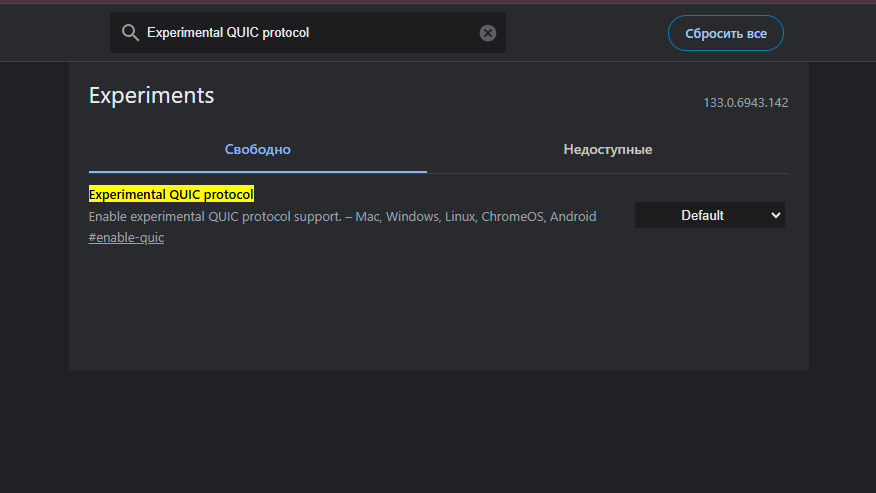Focus the flags search input field

308,32
